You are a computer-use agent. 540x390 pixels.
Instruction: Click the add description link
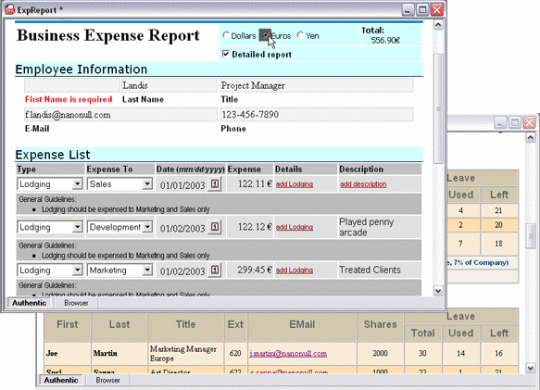363,184
